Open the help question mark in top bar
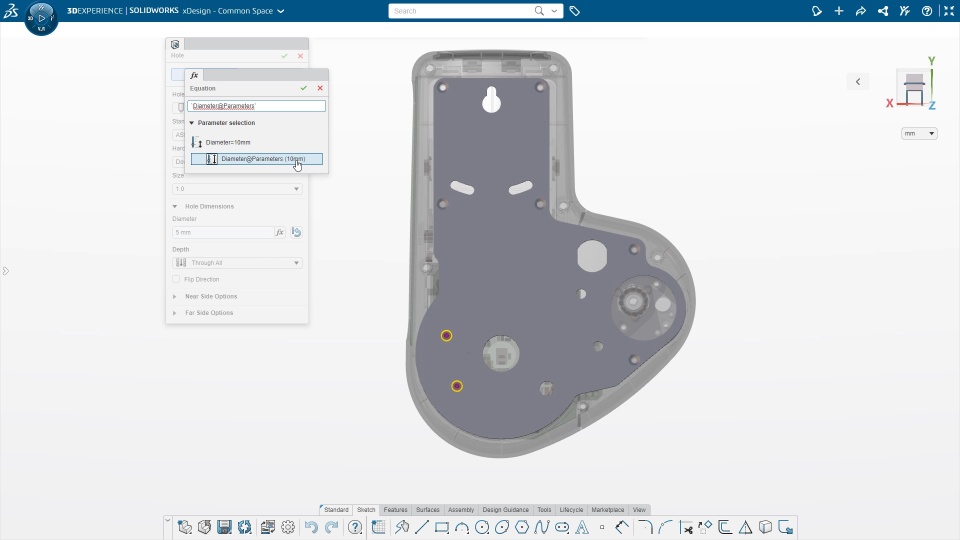Image resolution: width=960 pixels, height=540 pixels. 927,11
